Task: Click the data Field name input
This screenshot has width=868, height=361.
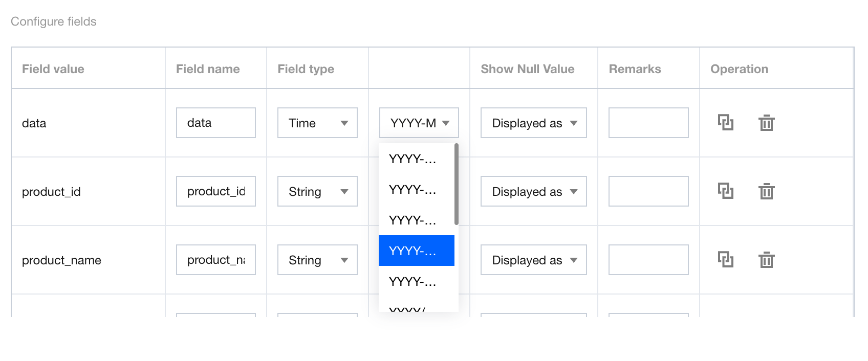Action: 215,123
